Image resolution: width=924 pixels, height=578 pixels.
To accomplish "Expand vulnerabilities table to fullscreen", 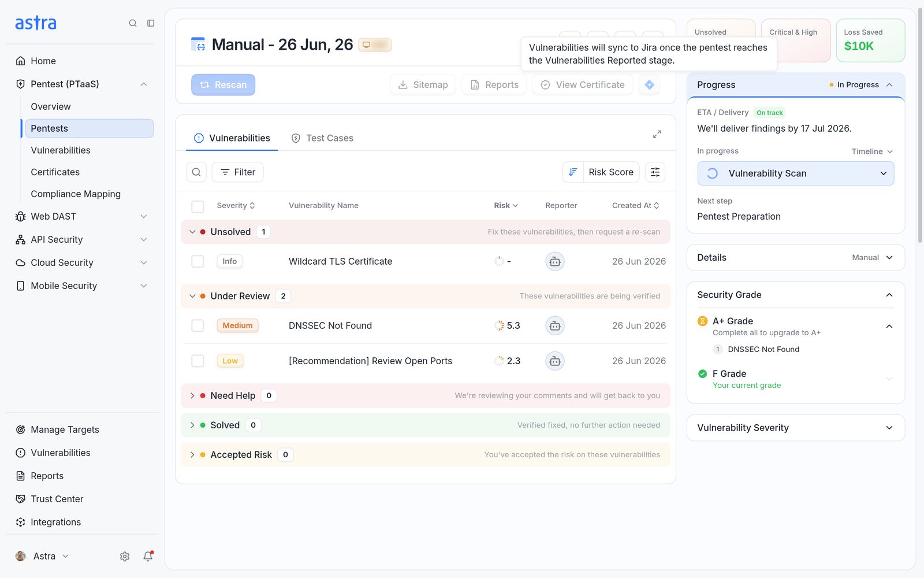I will coord(657,134).
